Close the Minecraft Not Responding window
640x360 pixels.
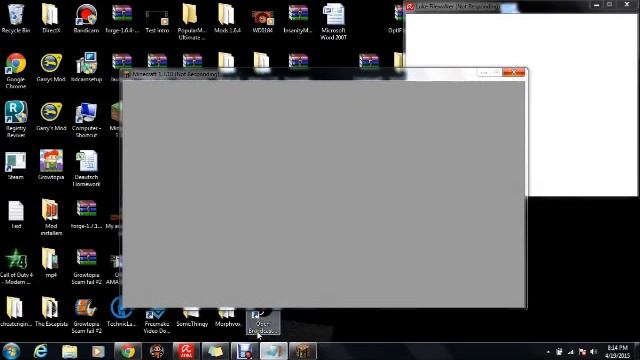click(x=514, y=73)
